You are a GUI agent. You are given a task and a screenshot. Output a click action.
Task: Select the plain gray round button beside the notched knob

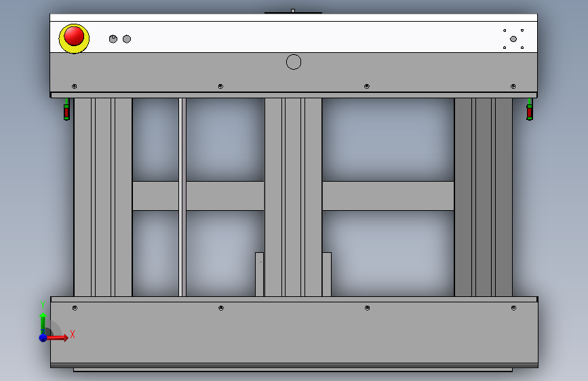tap(127, 39)
